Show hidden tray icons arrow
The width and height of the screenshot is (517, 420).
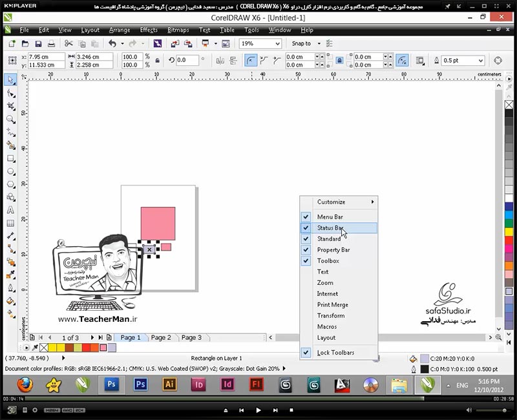(448, 385)
